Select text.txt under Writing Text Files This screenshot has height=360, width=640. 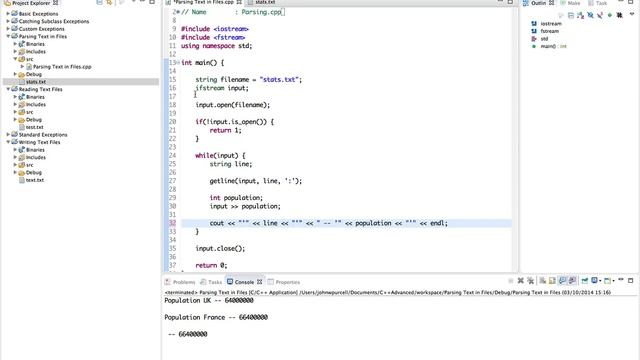click(x=35, y=180)
